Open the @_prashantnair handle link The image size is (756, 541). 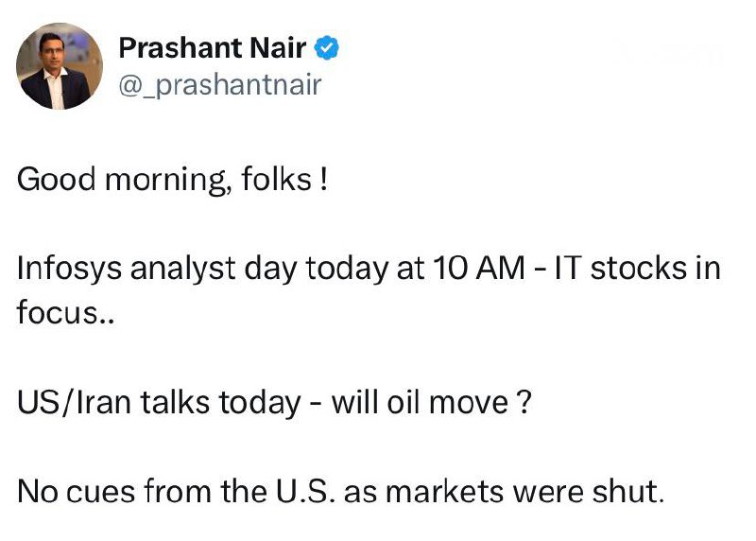[x=220, y=85]
